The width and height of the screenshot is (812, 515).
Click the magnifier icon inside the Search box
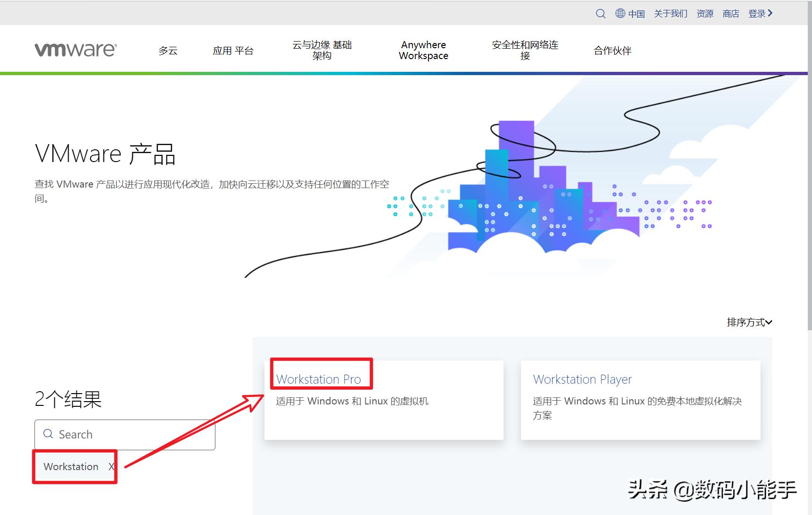point(48,434)
